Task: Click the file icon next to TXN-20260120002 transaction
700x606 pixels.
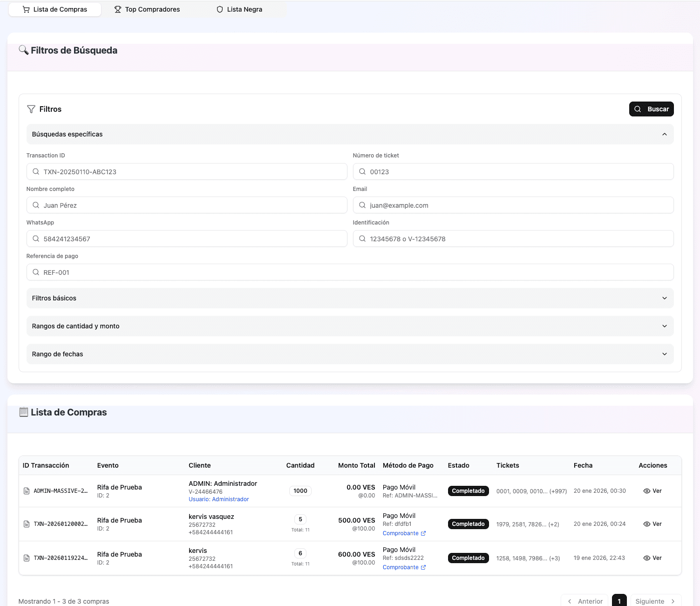Action: coord(27,524)
